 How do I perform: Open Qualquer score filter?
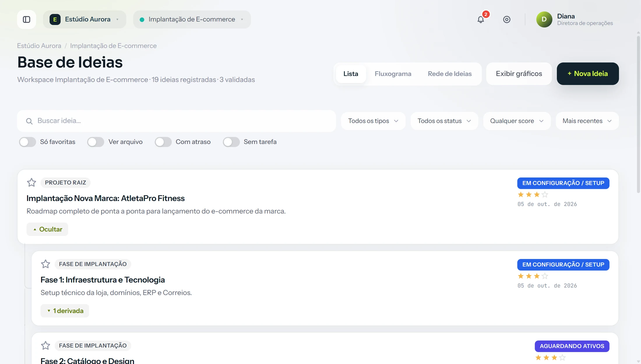point(517,121)
